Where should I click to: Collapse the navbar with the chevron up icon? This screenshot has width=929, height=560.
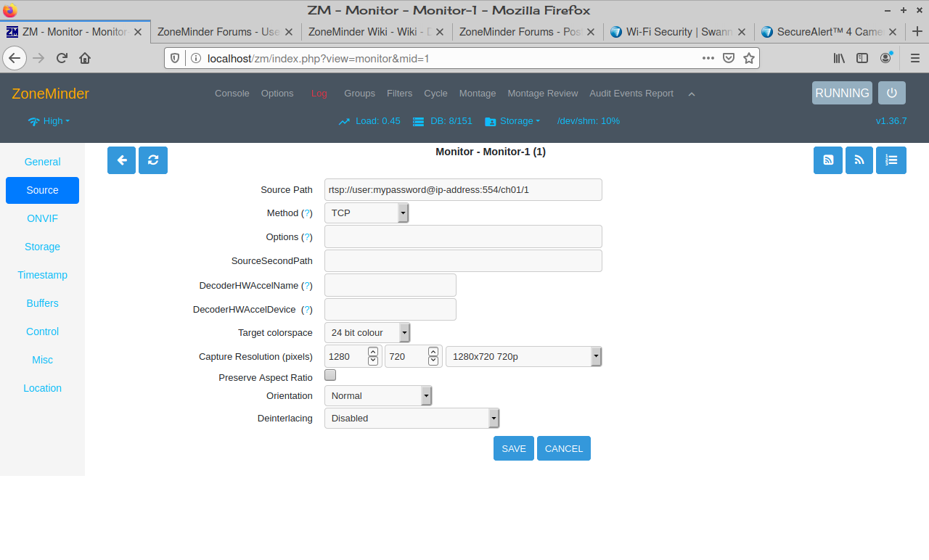tap(692, 94)
